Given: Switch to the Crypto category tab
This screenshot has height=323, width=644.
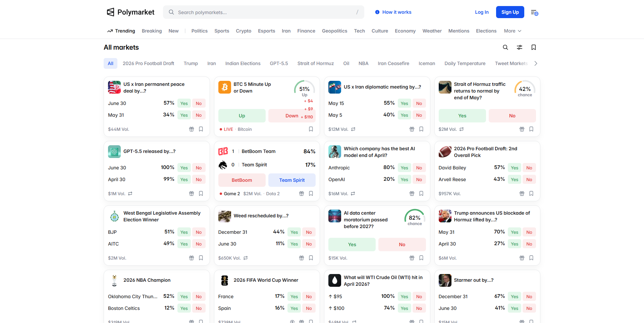Looking at the screenshot, I should (243, 31).
